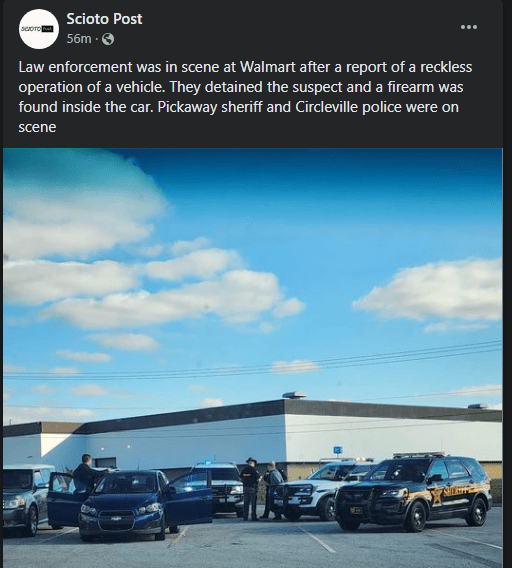Click the man standing by open car door

point(87,475)
